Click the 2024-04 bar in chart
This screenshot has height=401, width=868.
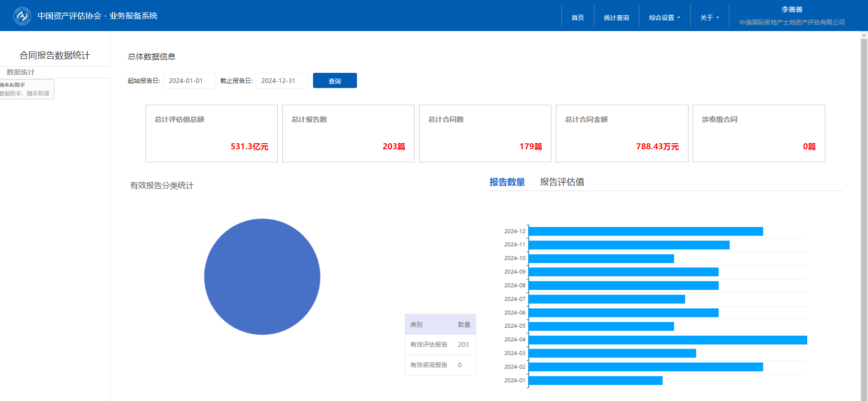click(x=667, y=340)
